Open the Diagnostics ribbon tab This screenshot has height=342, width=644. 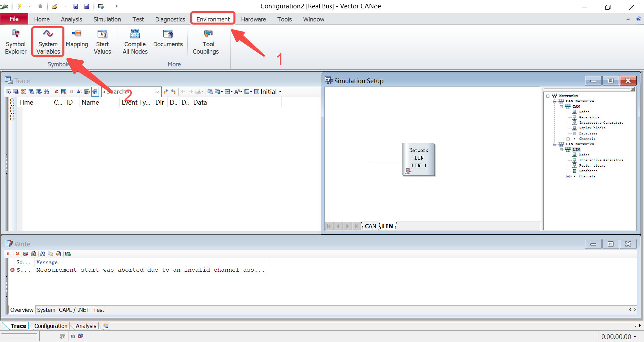click(x=170, y=19)
